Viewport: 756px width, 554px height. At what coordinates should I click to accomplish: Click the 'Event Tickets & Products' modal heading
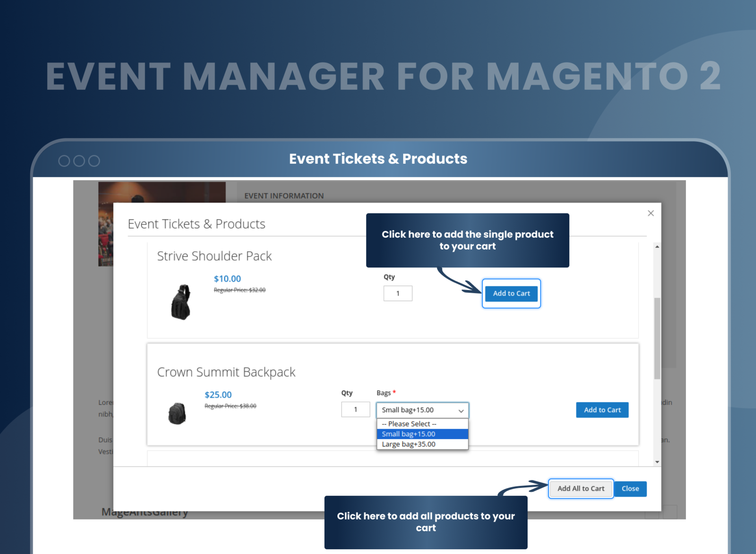(196, 224)
